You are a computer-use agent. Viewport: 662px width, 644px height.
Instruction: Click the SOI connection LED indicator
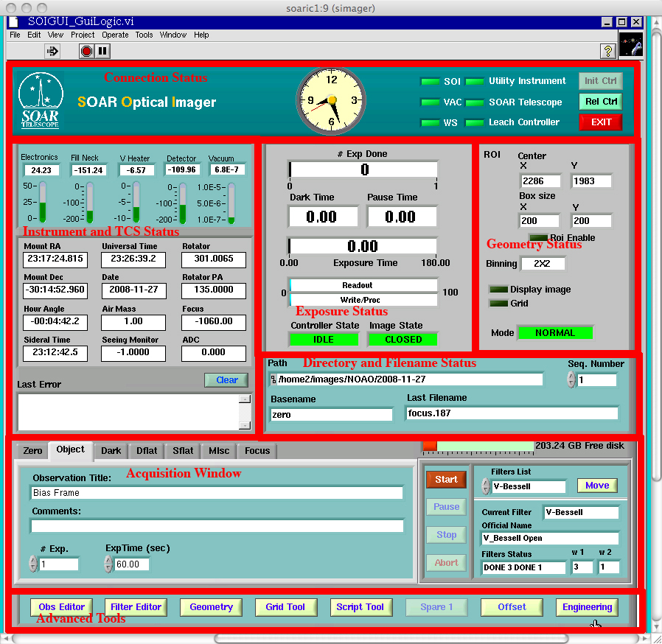pyautogui.click(x=431, y=82)
